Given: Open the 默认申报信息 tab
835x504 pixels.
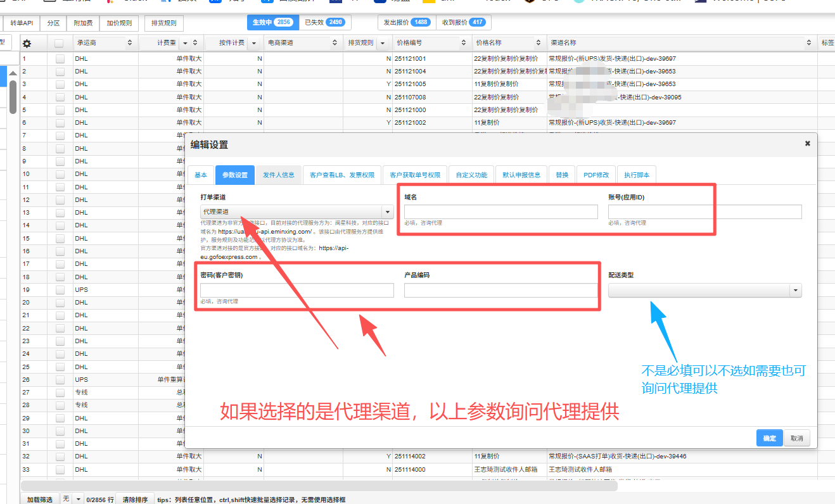Looking at the screenshot, I should tap(521, 175).
